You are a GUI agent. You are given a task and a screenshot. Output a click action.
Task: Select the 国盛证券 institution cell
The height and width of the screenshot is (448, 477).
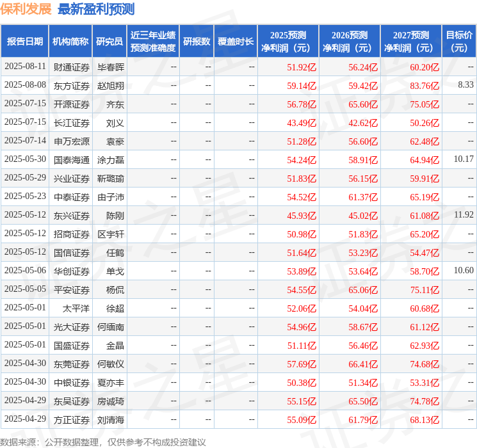(72, 346)
